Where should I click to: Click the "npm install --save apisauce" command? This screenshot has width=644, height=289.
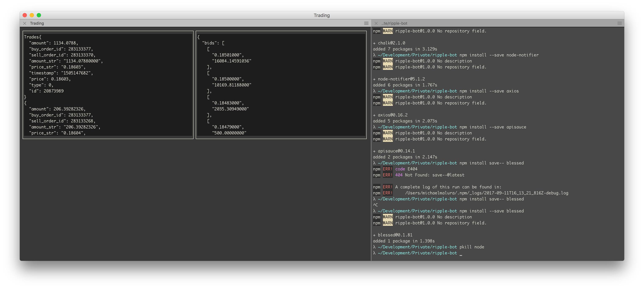pos(493,127)
